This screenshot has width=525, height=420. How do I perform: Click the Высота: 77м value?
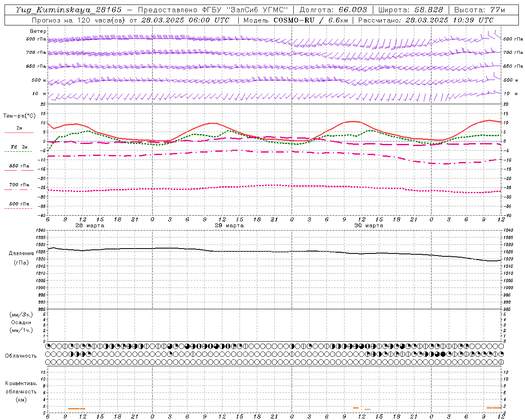click(479, 10)
